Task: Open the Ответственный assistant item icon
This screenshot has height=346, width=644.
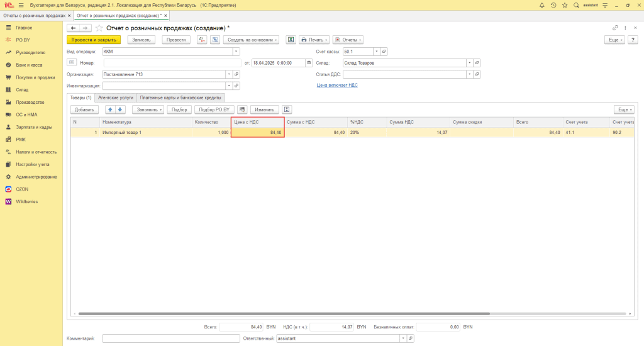Action: (410, 338)
